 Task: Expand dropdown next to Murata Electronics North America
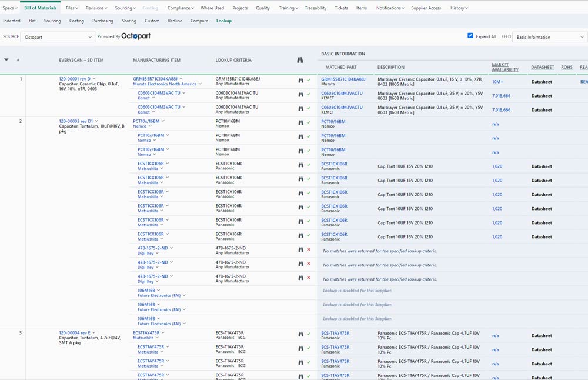click(x=200, y=84)
